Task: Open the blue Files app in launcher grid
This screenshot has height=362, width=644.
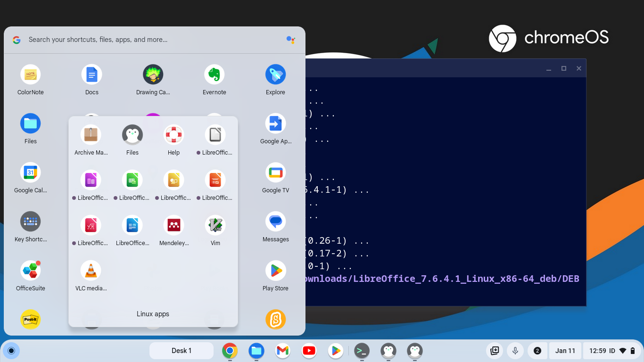Action: (x=31, y=123)
